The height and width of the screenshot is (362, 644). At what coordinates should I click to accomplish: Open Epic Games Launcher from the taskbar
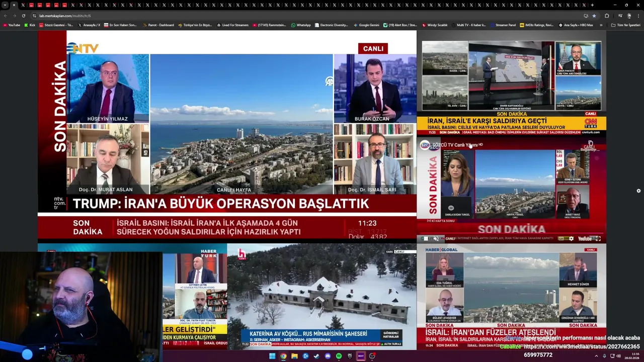tap(350, 356)
